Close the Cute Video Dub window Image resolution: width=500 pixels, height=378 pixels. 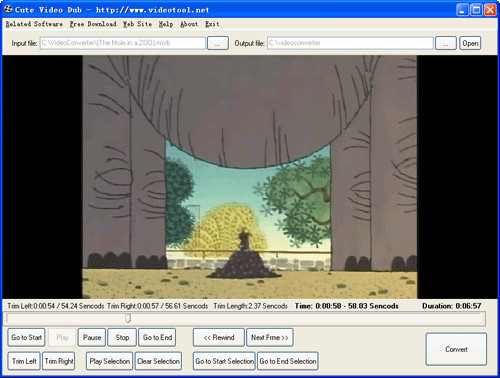coord(490,10)
